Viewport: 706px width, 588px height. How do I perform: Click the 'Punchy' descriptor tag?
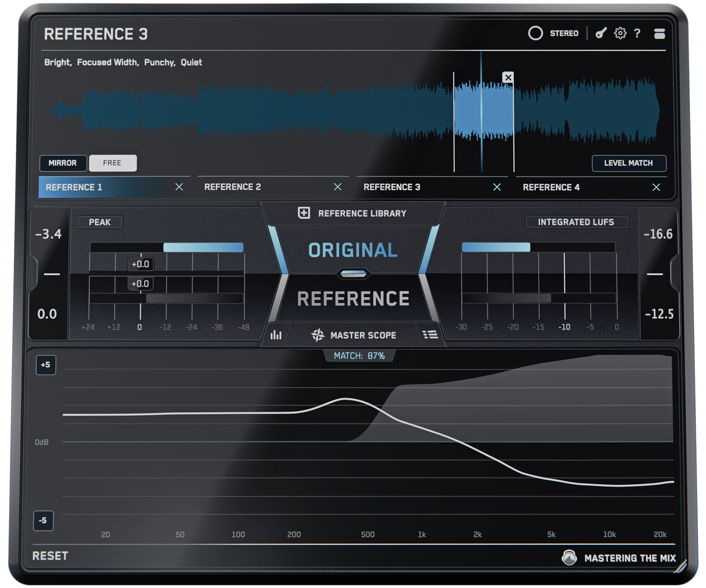(x=160, y=62)
